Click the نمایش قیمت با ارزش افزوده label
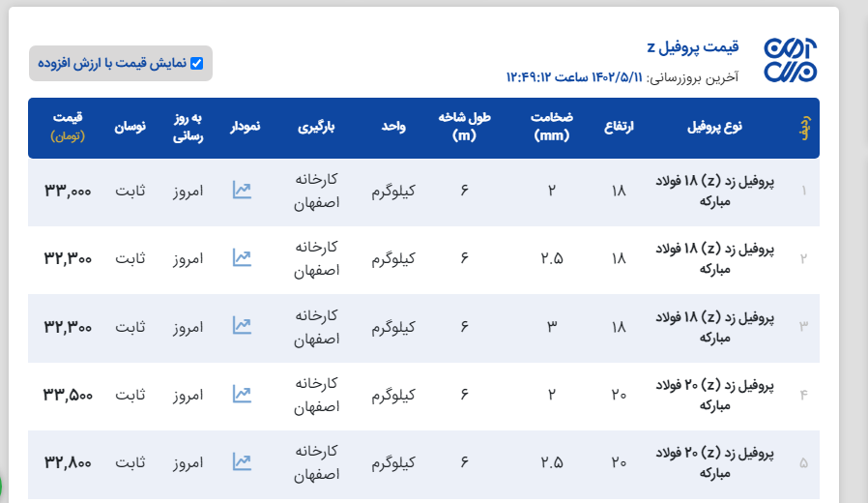The width and height of the screenshot is (868, 503). (x=113, y=64)
